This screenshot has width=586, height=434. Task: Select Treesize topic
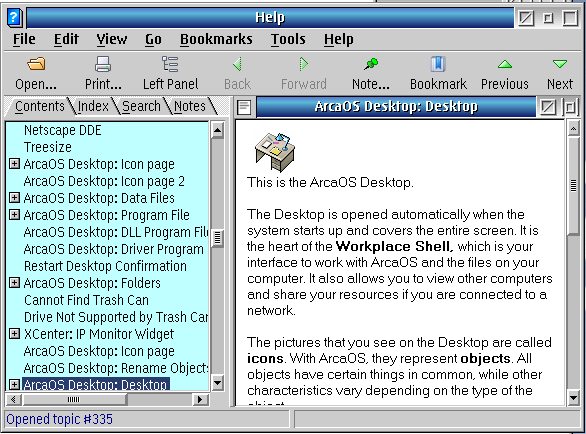coord(47,147)
